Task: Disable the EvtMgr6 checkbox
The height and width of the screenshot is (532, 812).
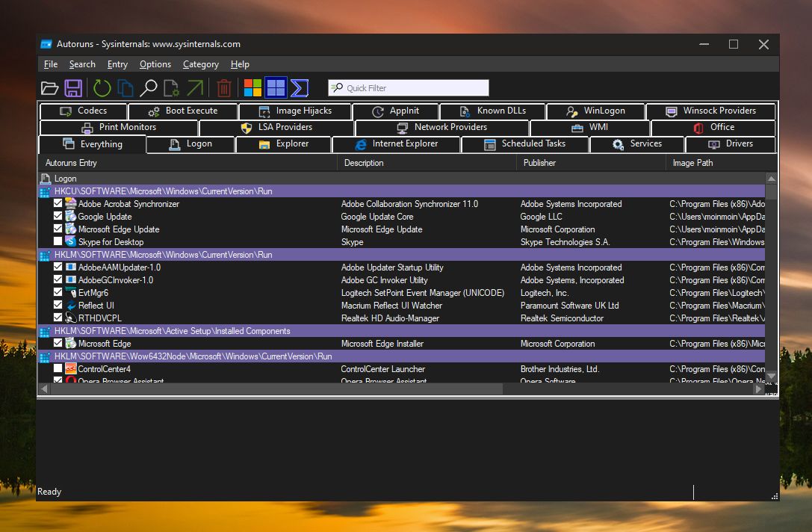Action: [x=58, y=292]
